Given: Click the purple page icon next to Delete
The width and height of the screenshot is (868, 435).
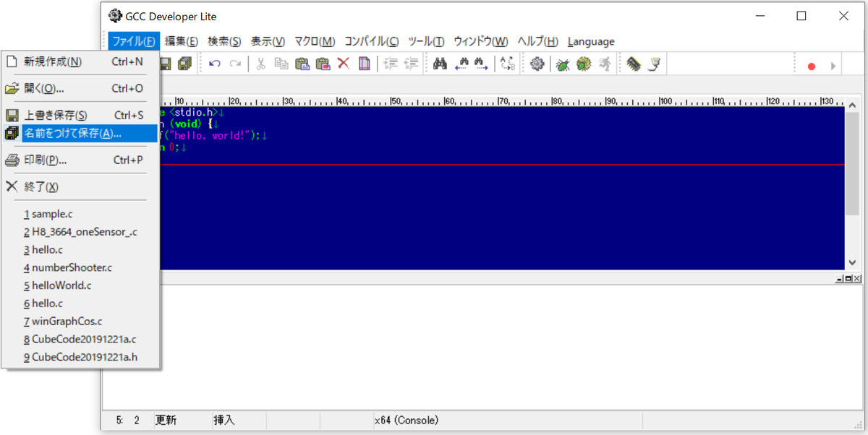Looking at the screenshot, I should coord(364,64).
